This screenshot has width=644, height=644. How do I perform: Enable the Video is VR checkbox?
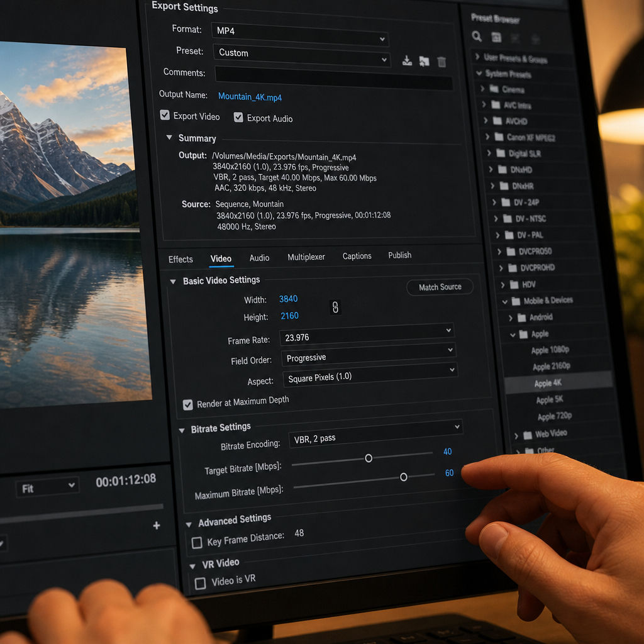(x=200, y=584)
